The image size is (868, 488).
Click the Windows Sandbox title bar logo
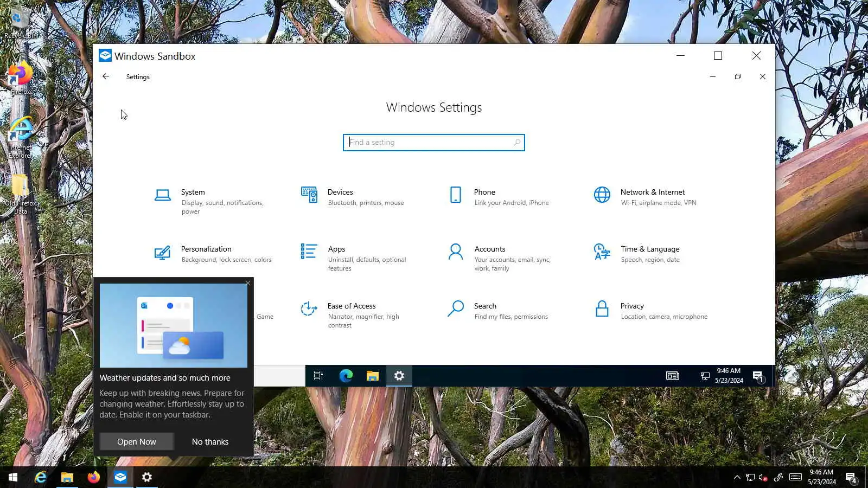105,56
